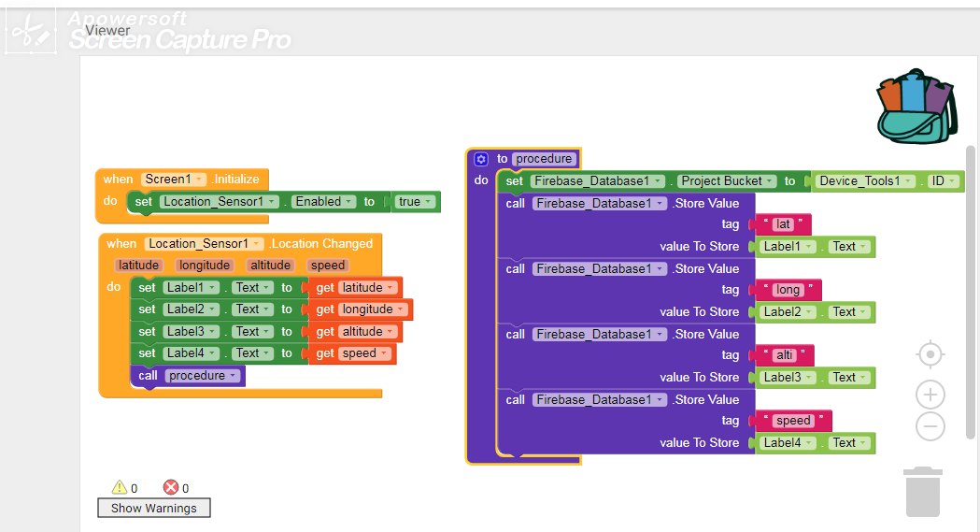
Task: Zoom in with the plus icon
Action: tap(930, 395)
